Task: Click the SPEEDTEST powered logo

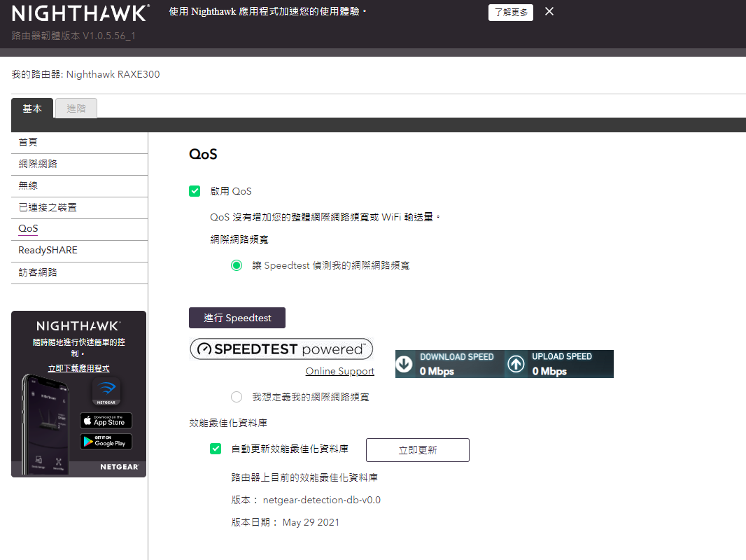Action: (281, 349)
